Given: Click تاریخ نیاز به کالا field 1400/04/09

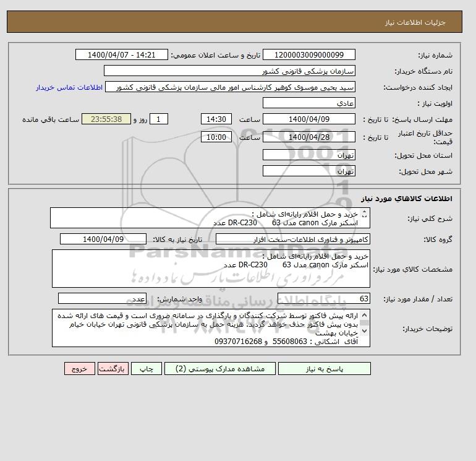Looking at the screenshot, I should [x=103, y=239].
